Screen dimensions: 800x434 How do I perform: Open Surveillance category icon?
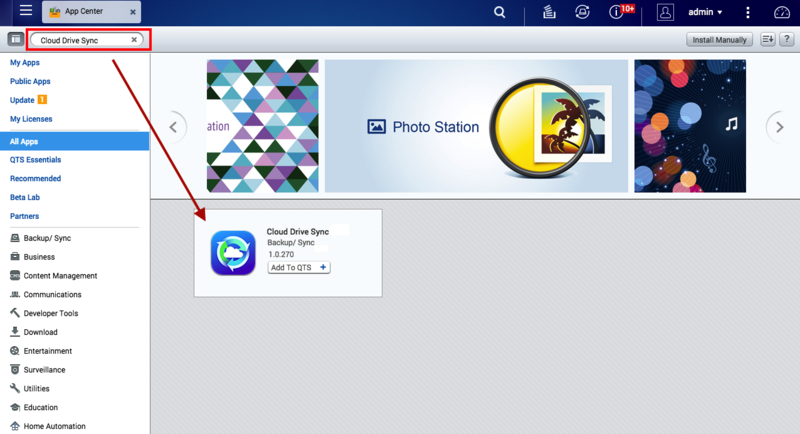click(x=15, y=370)
